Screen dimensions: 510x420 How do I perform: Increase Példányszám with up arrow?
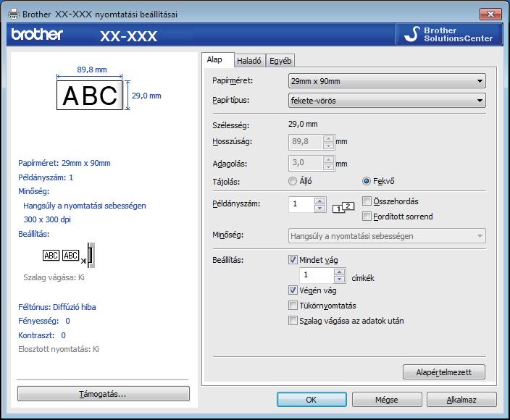[x=320, y=201]
